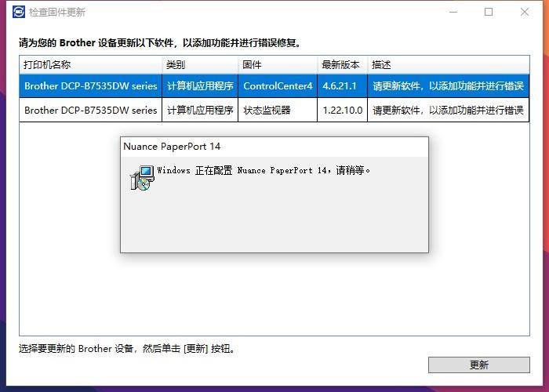Click the 固件 column header

coord(278,65)
